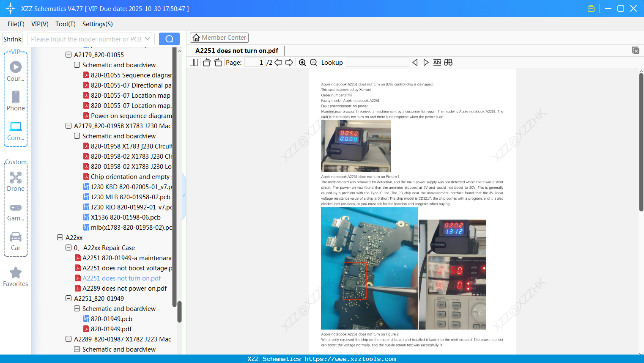The height and width of the screenshot is (363, 644).
Task: Find previous lookup match triangle
Action: pos(415,63)
